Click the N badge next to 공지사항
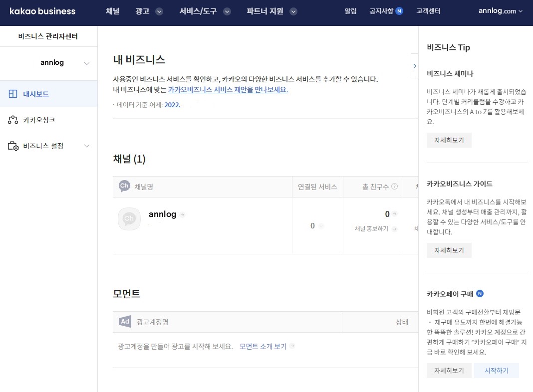Viewport: 533px width, 392px height. (x=399, y=11)
